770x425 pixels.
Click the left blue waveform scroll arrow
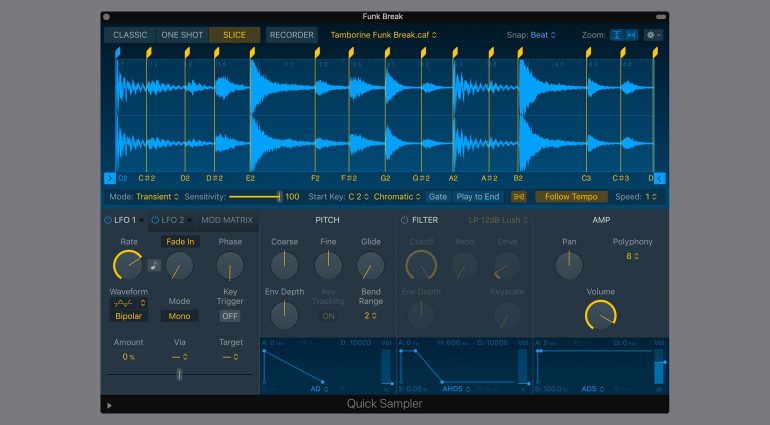110,178
